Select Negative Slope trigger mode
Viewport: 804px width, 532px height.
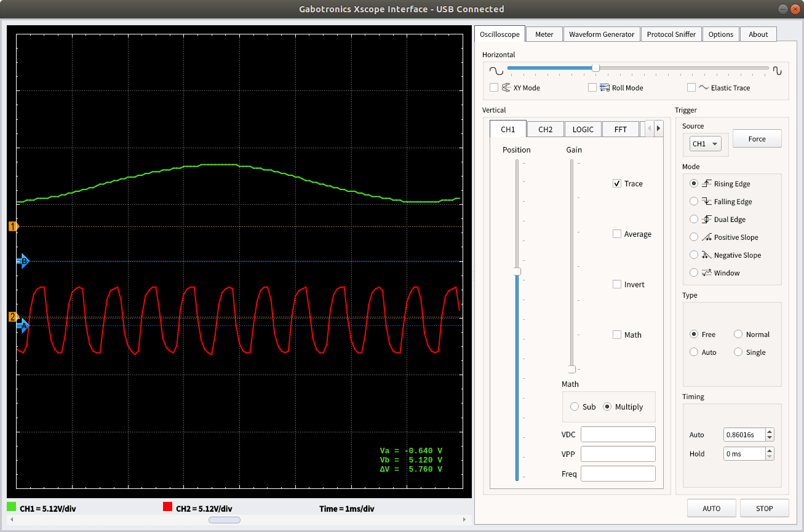pyautogui.click(x=694, y=255)
